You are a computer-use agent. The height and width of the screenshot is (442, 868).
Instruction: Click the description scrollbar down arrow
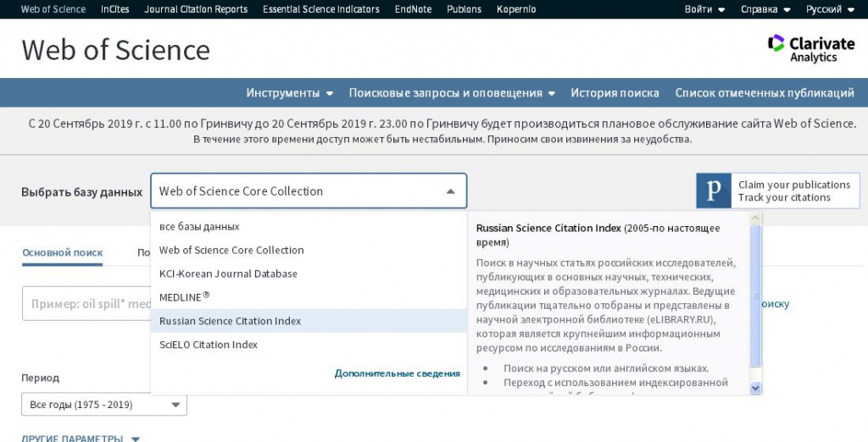(755, 389)
